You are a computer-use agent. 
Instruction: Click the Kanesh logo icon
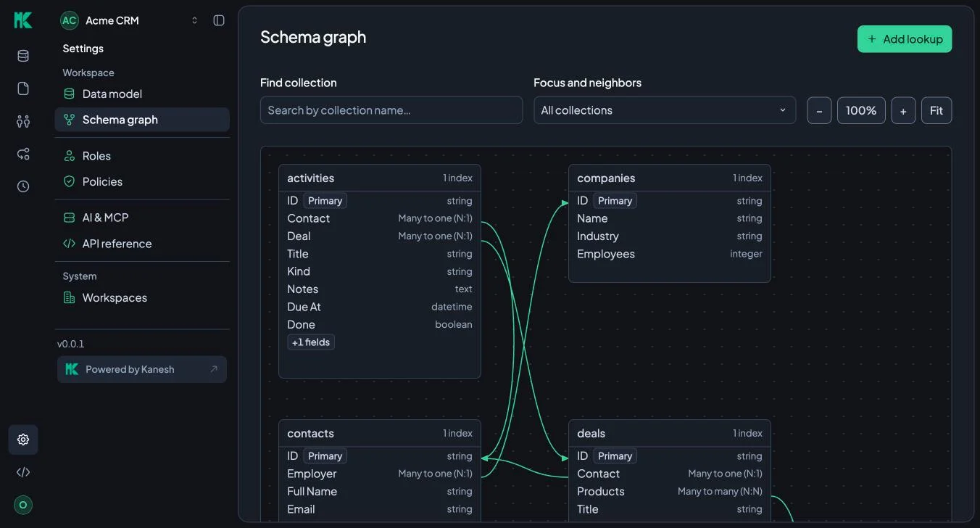(x=23, y=20)
